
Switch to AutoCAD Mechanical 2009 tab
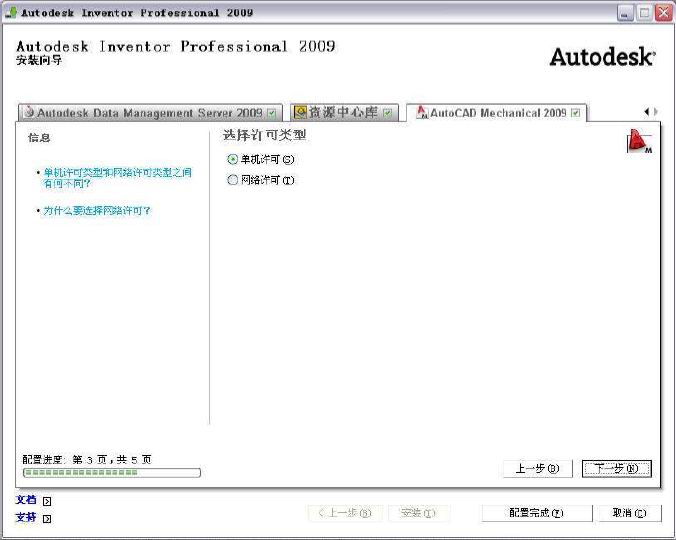pos(497,113)
